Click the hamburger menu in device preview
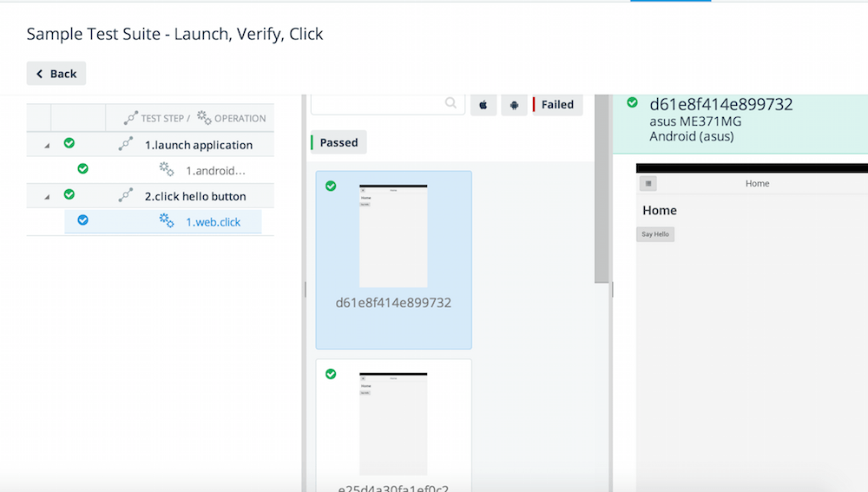Viewport: 868px width, 492px height. tap(648, 183)
